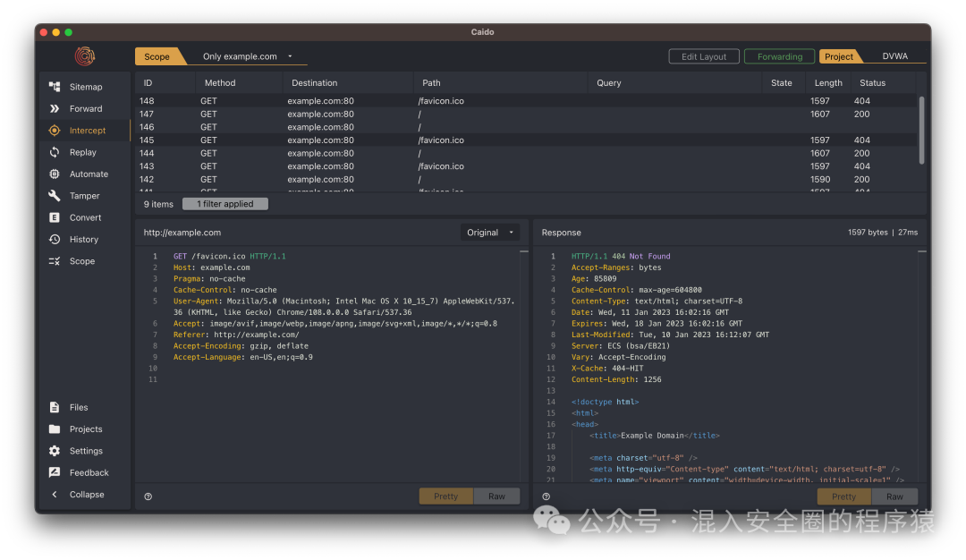Click the Referer header line in request

(236, 335)
